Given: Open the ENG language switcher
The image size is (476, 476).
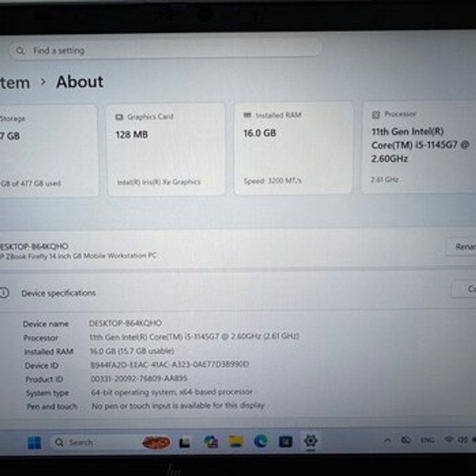Looking at the screenshot, I should click(427, 440).
